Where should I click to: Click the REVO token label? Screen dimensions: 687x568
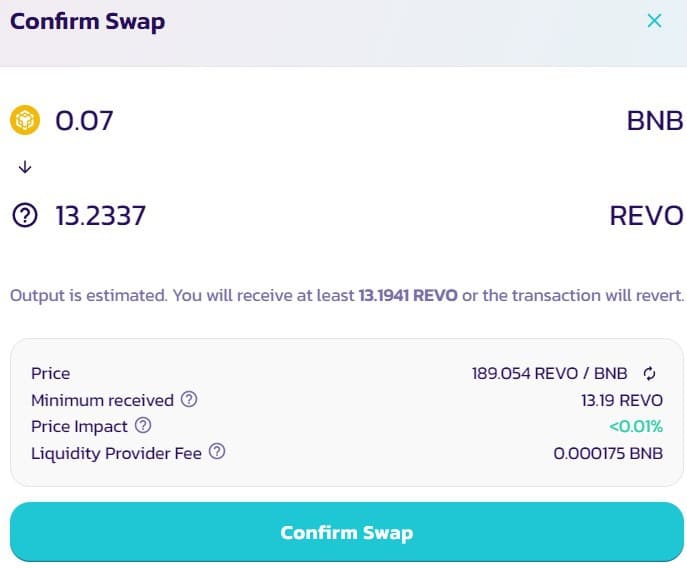tap(646, 216)
